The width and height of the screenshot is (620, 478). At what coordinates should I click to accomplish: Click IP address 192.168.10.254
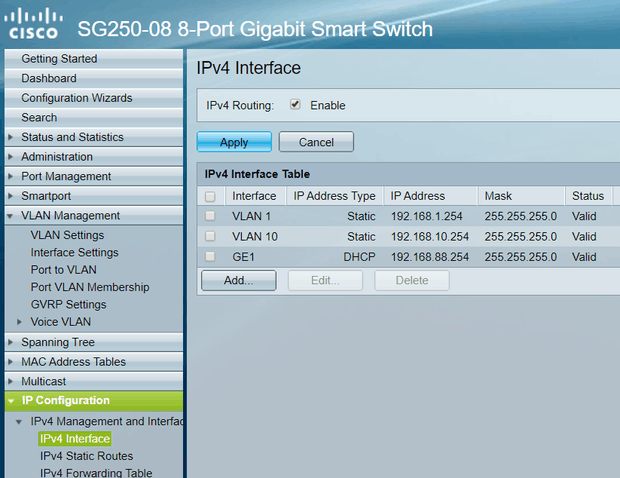430,236
